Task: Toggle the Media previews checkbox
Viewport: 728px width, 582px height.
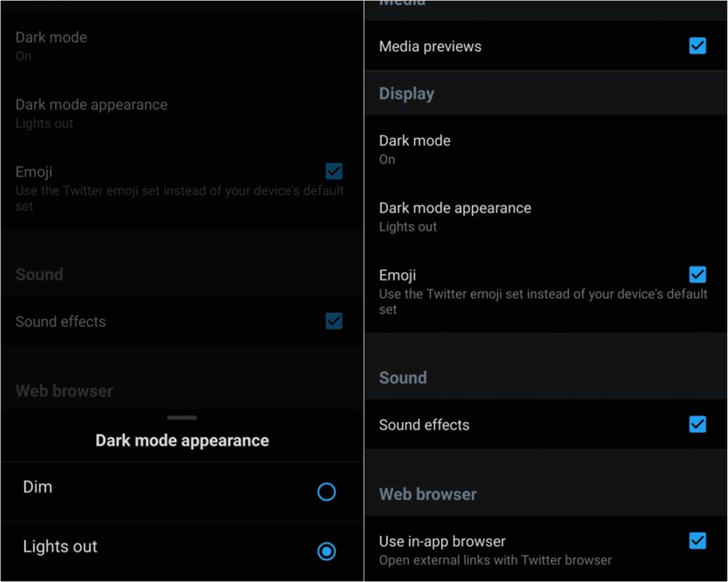Action: (697, 46)
